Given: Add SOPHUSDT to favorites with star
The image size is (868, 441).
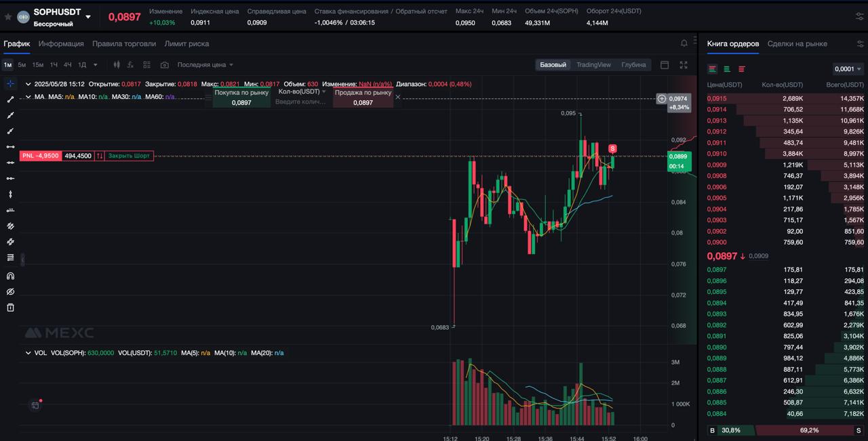Looking at the screenshot, I should tap(8, 16).
